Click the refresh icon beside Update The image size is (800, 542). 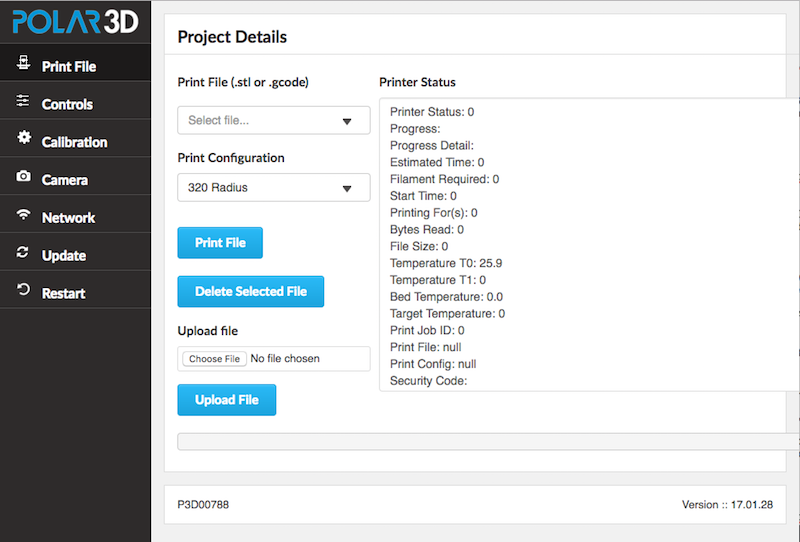(x=23, y=255)
